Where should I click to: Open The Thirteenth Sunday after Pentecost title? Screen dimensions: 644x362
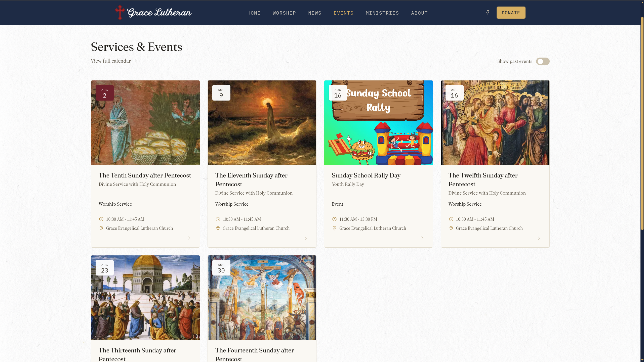pos(137,354)
